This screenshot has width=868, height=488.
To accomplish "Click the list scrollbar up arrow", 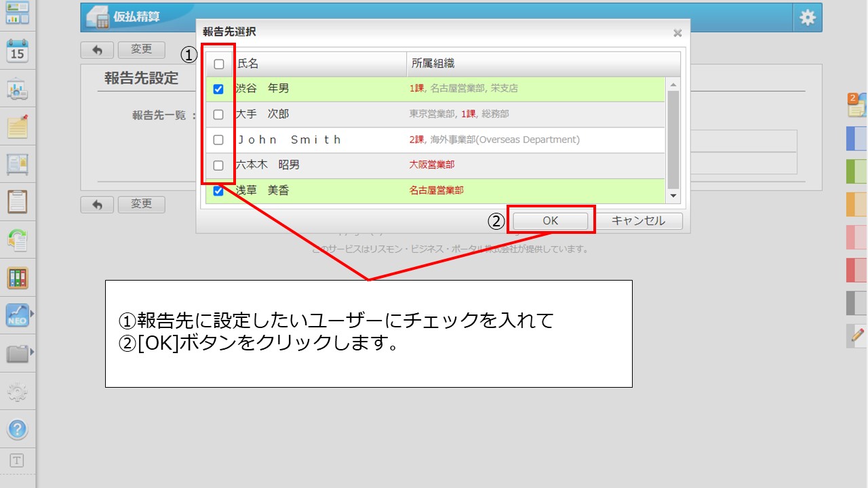I will point(673,85).
